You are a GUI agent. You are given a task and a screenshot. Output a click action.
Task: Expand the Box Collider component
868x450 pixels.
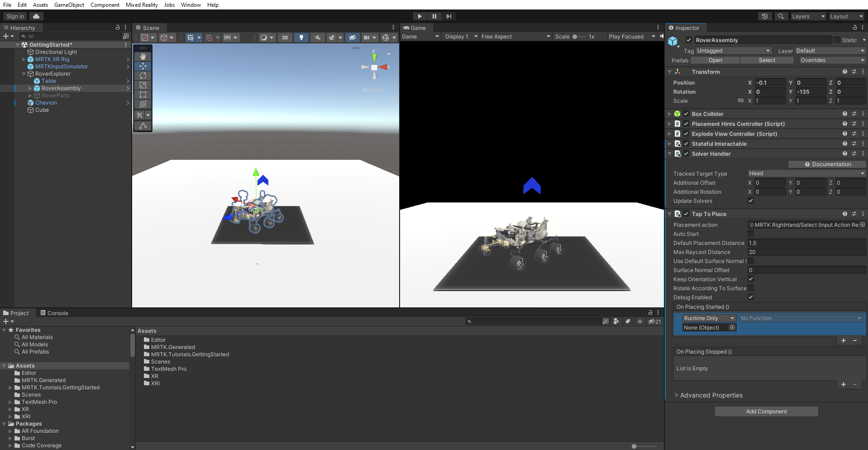(x=670, y=114)
